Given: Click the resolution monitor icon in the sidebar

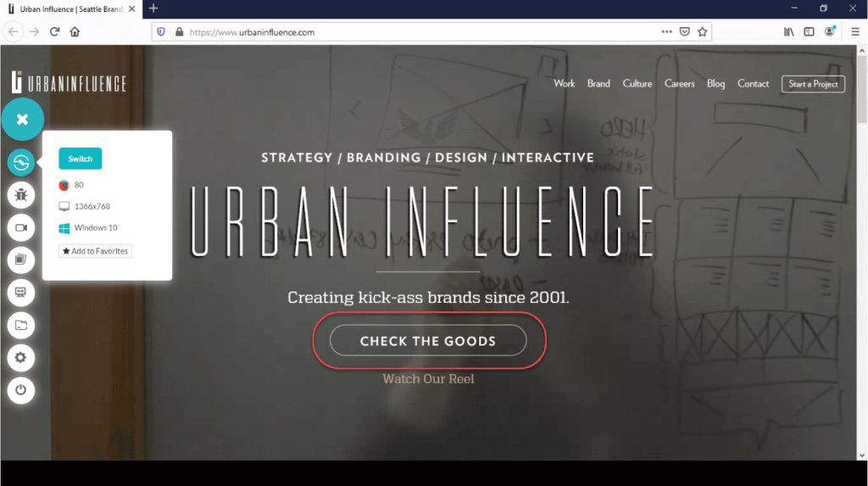Looking at the screenshot, I should pyautogui.click(x=21, y=293).
